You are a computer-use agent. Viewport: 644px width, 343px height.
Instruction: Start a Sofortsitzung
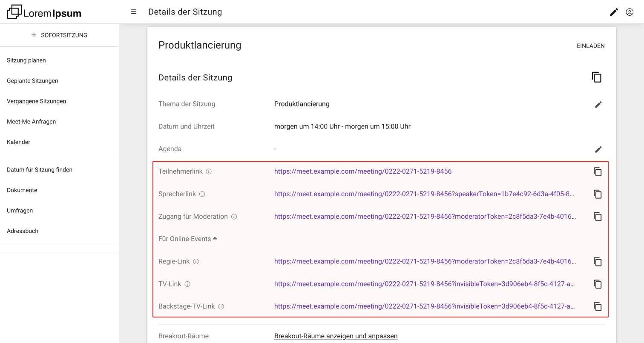[x=59, y=35]
